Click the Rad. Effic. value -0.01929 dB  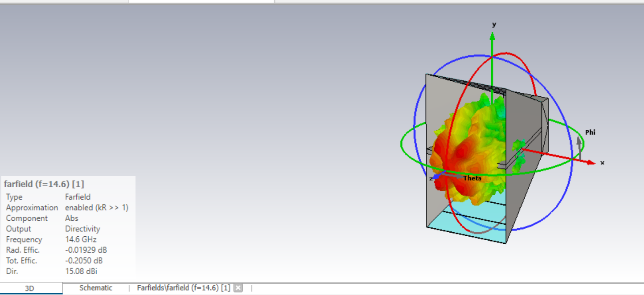(86, 250)
